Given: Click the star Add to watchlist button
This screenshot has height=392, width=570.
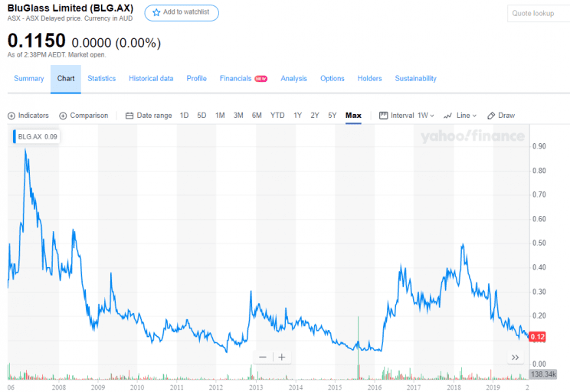Looking at the screenshot, I should click(x=182, y=13).
